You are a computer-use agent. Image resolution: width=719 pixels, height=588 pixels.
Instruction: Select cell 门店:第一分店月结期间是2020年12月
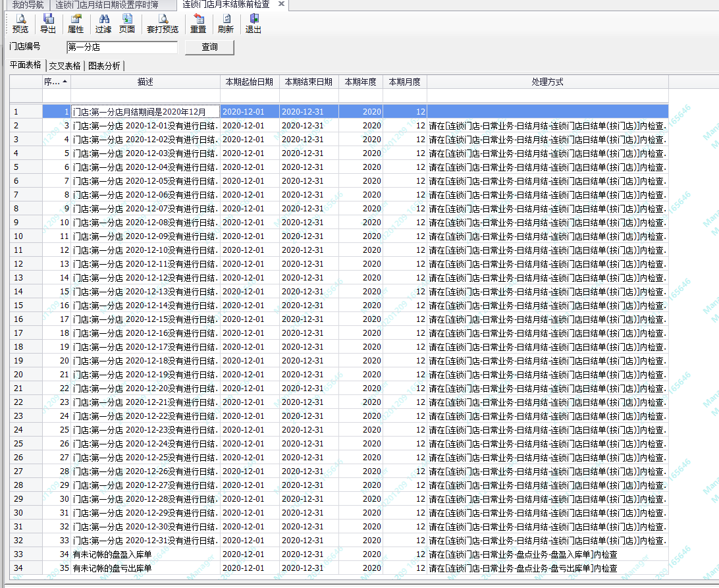point(146,112)
